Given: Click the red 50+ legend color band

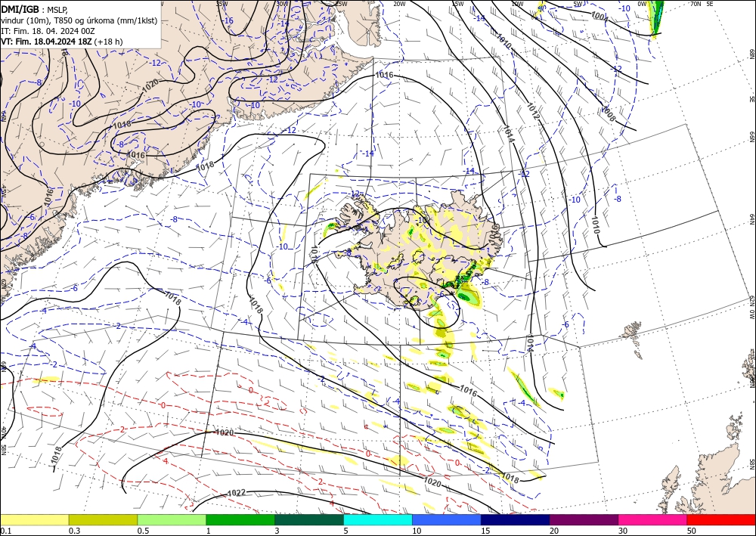Looking at the screenshot, I should click(721, 519).
